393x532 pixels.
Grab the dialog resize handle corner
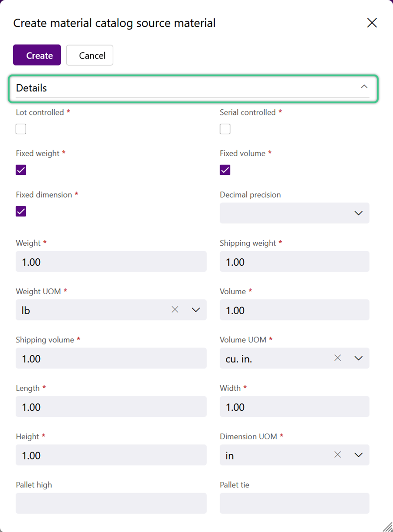(x=387, y=526)
